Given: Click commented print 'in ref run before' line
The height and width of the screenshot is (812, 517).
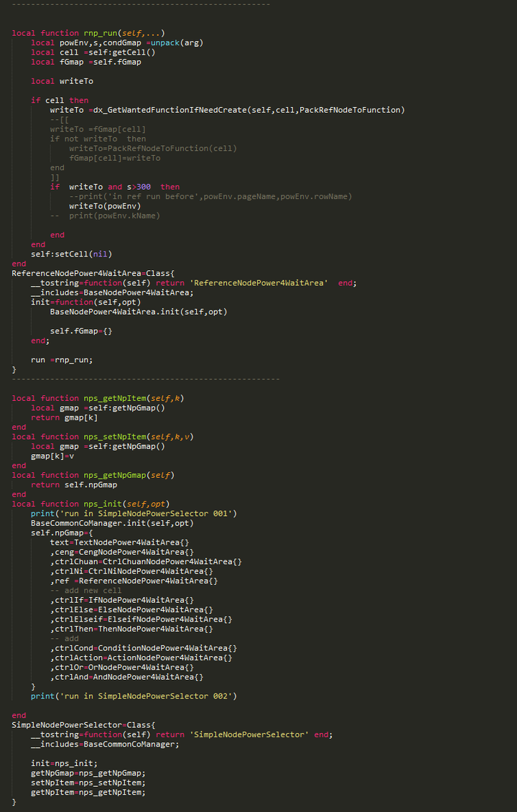Looking at the screenshot, I should click(x=210, y=196).
